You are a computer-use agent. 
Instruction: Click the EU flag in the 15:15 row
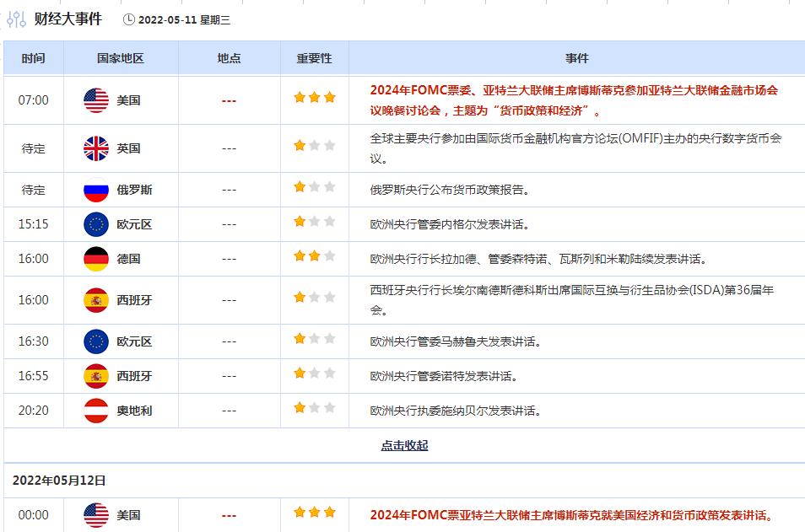click(x=96, y=224)
